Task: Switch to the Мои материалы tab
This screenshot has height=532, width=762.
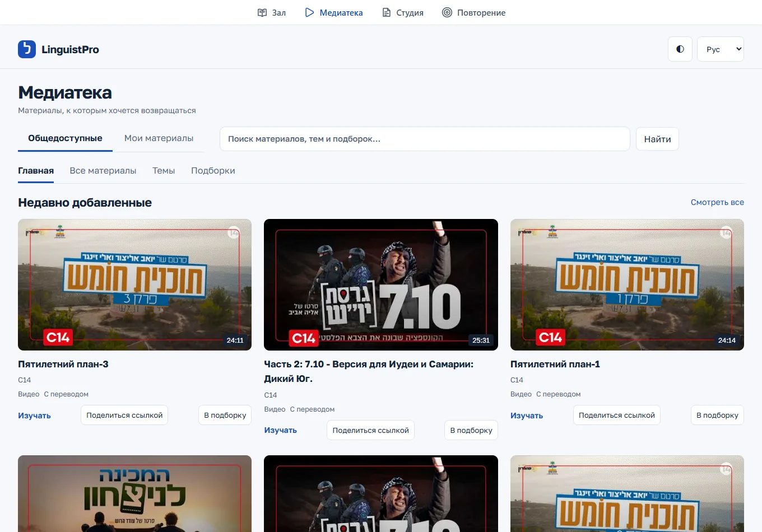Action: click(x=159, y=138)
